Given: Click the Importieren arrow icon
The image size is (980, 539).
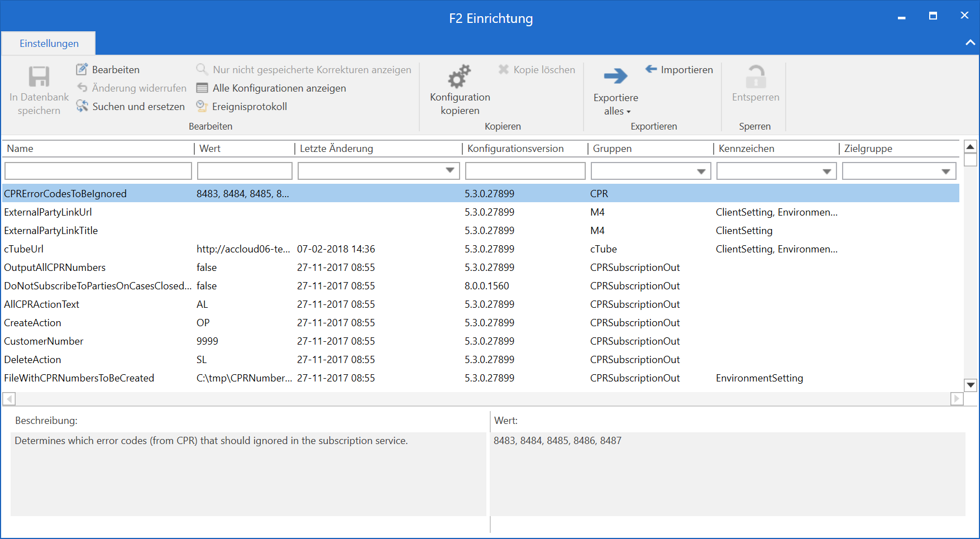Looking at the screenshot, I should pos(651,69).
